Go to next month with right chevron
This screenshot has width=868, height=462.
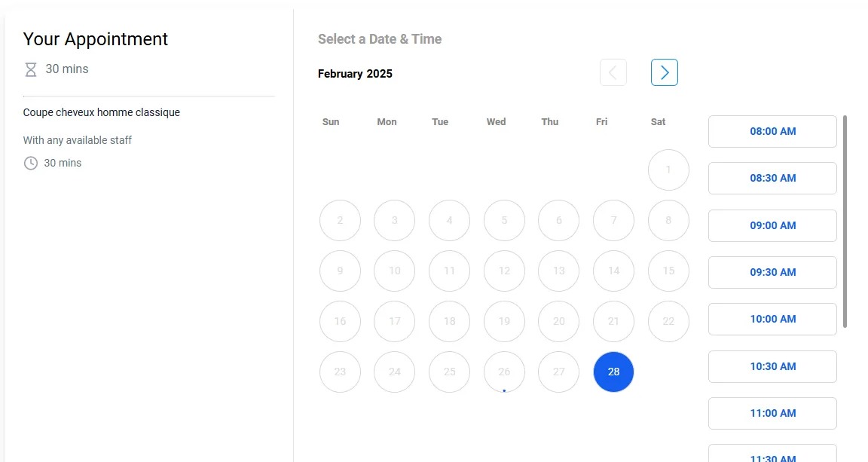665,72
